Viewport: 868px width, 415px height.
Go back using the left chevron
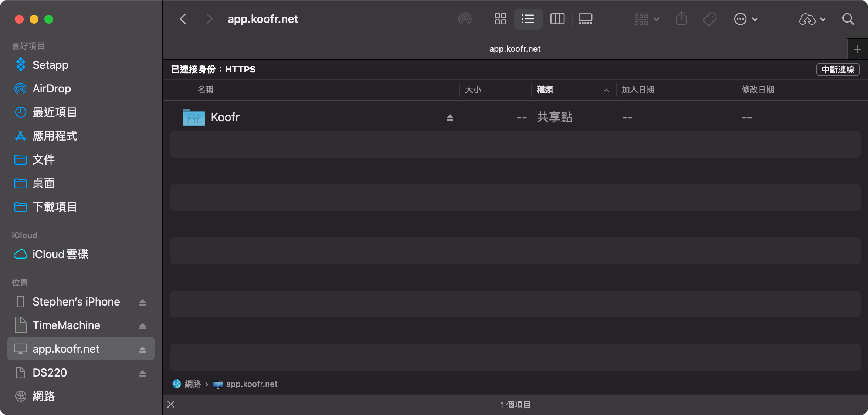coord(183,19)
